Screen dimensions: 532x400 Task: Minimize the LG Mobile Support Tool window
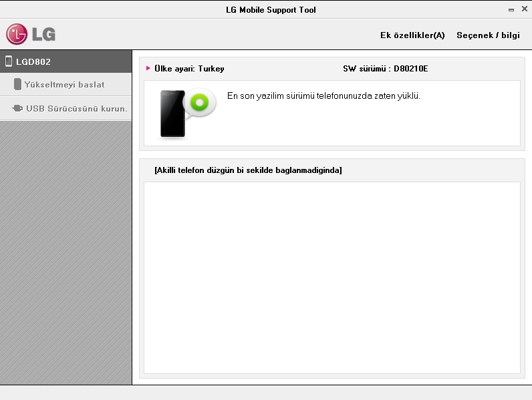pos(511,10)
